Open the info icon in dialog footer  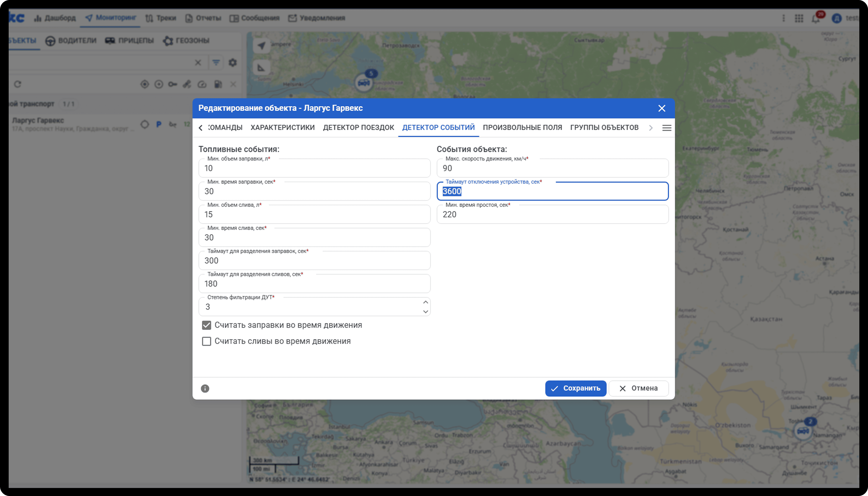pyautogui.click(x=205, y=388)
